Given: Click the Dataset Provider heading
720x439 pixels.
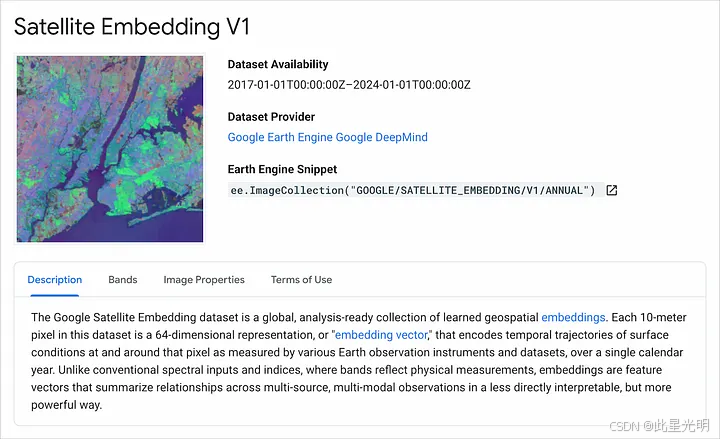Looking at the screenshot, I should (271, 117).
